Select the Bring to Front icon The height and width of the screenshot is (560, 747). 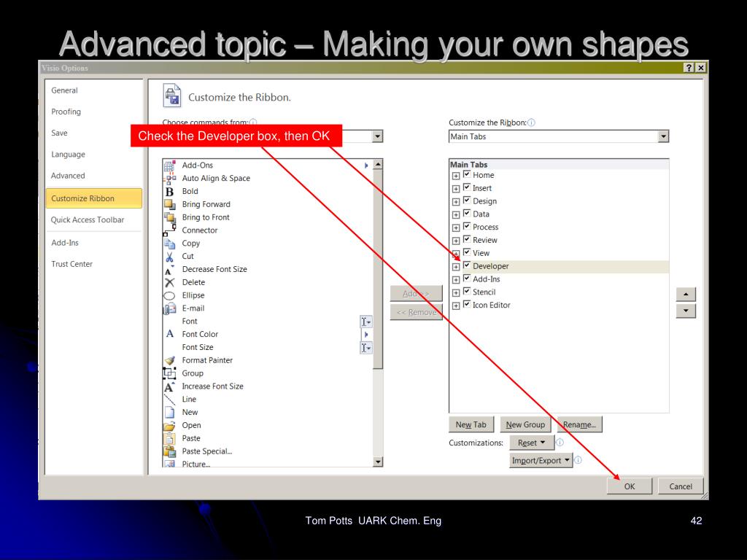coord(169,217)
